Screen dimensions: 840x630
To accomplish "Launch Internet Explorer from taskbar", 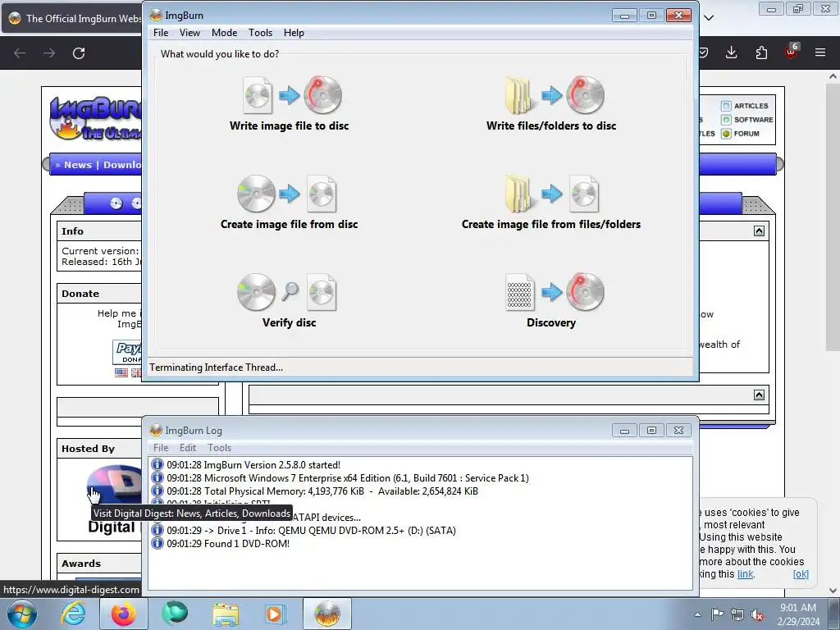I will pyautogui.click(x=73, y=614).
